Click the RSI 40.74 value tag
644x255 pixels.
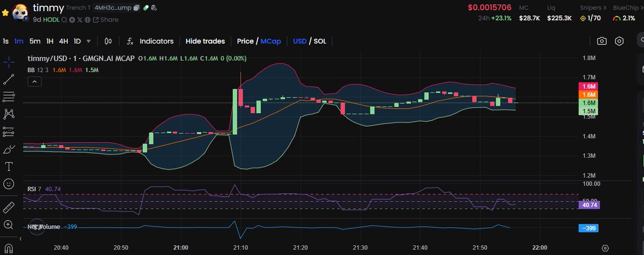590,205
